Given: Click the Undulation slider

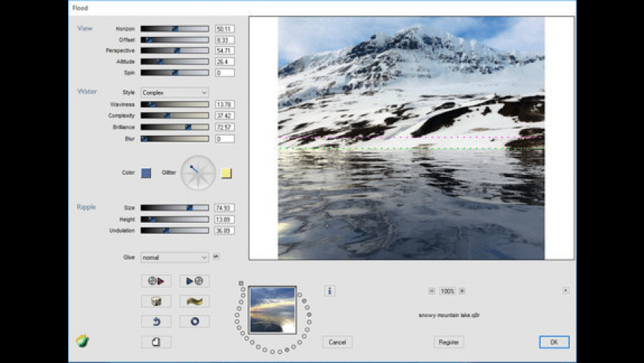Looking at the screenshot, I should (175, 230).
